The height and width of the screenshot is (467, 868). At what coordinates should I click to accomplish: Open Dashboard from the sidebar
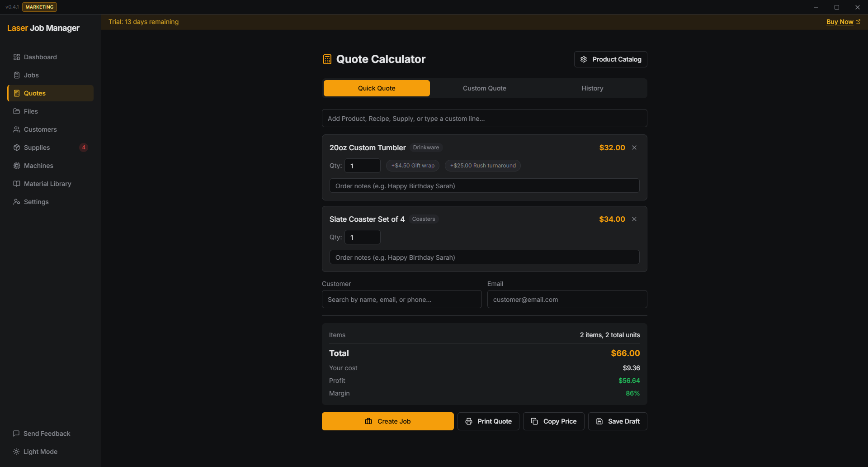40,57
